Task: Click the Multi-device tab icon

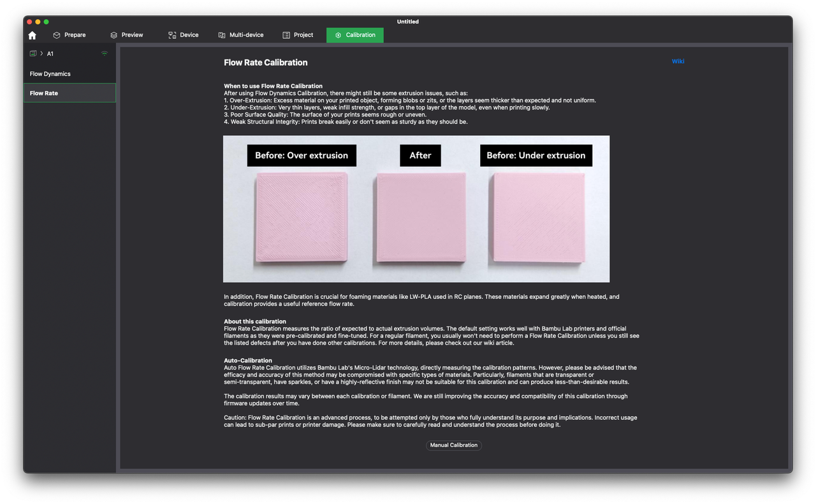Action: click(x=222, y=35)
